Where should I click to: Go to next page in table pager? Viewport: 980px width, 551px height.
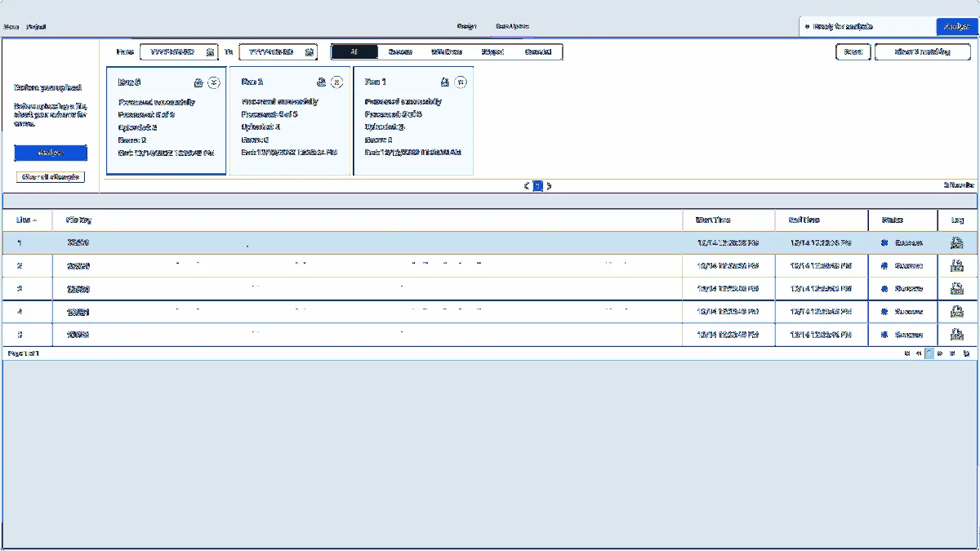click(x=940, y=353)
